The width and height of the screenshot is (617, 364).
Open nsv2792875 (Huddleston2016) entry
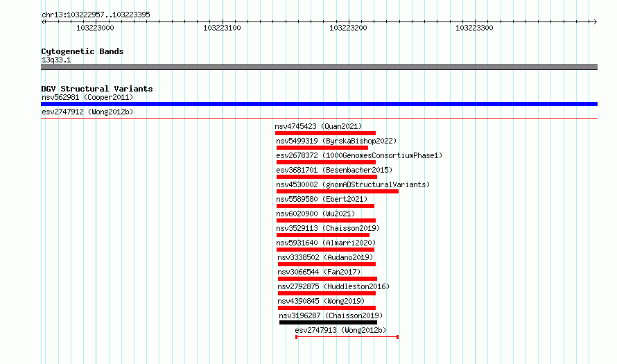pyautogui.click(x=333, y=286)
